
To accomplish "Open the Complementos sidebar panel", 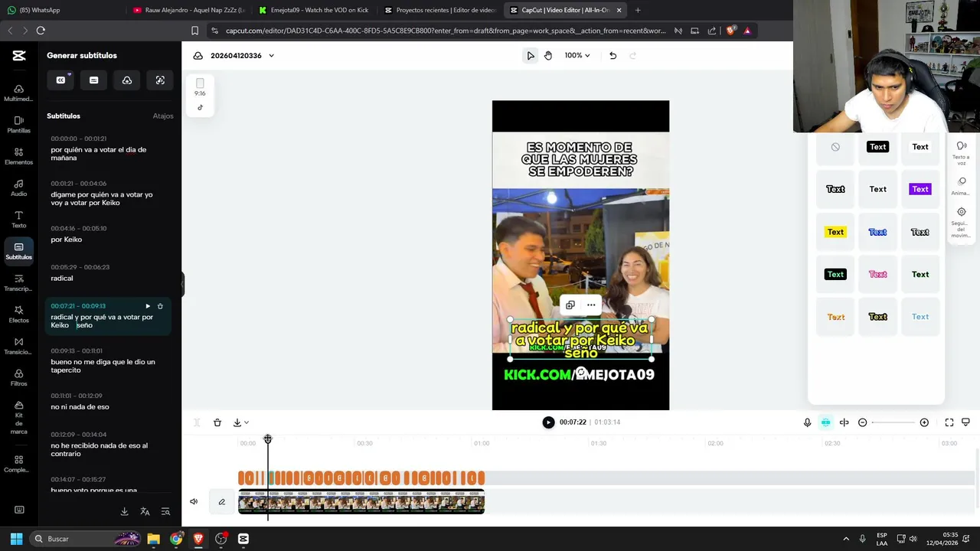I will (x=18, y=465).
